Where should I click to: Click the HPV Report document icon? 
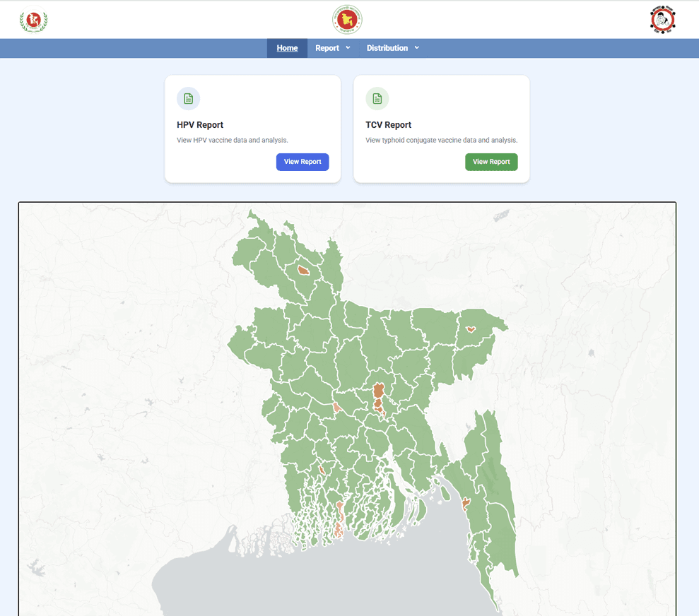tap(188, 98)
